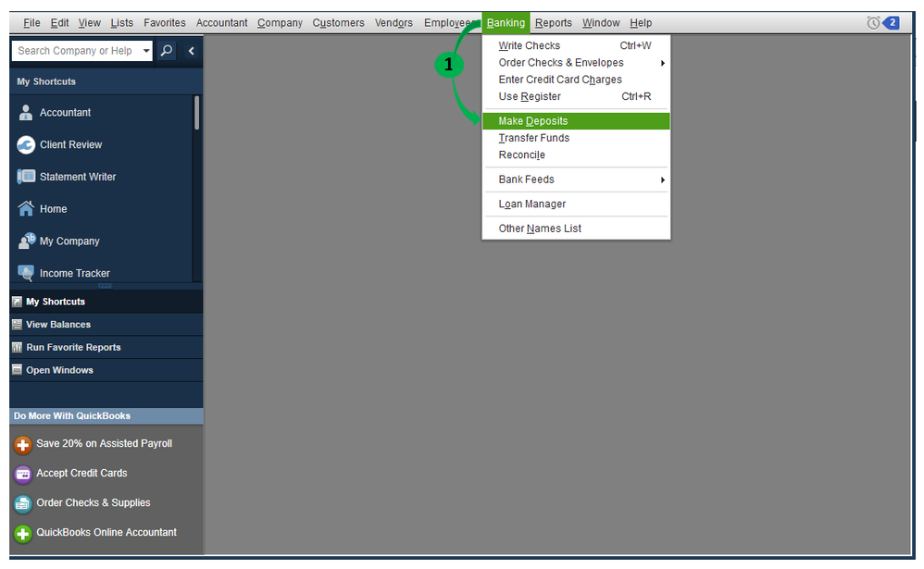Select Make Deposits menu item
The width and height of the screenshot is (924, 569).
pos(576,121)
